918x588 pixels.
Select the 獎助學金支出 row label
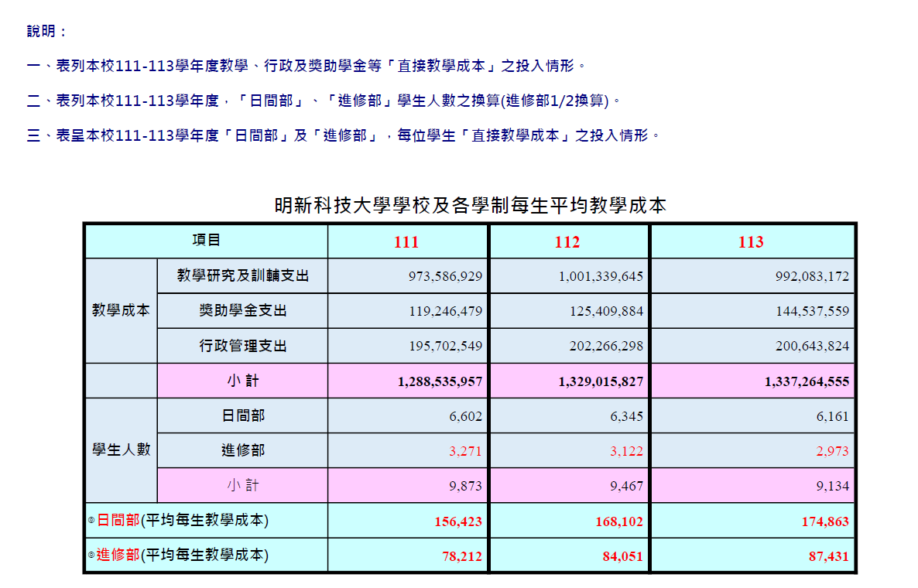tap(242, 311)
